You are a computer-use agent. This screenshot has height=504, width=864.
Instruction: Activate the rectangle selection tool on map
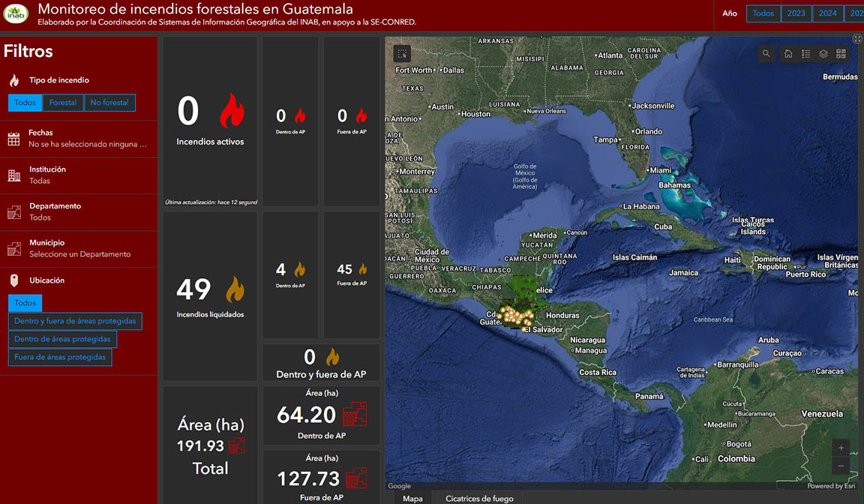point(403,54)
